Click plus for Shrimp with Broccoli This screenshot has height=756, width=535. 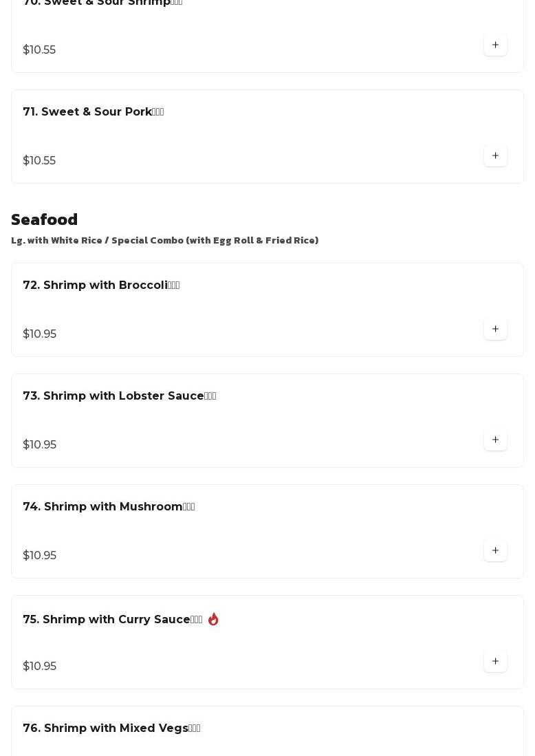495,330
